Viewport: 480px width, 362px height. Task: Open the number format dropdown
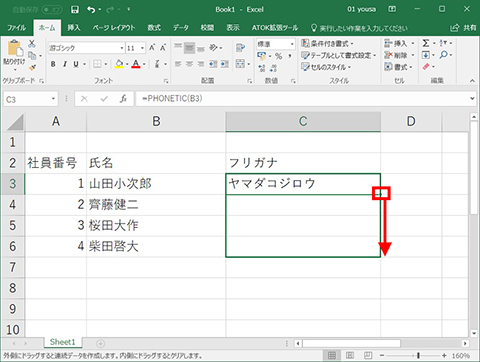[292, 44]
